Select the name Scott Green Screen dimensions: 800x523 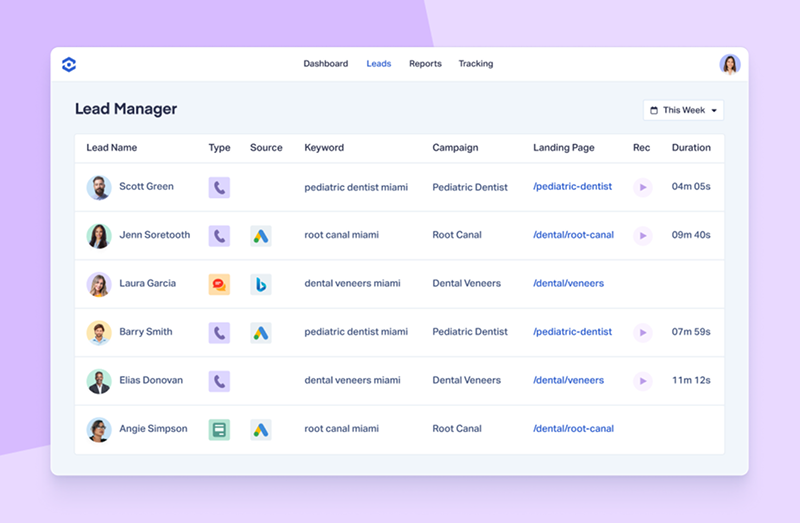click(146, 187)
